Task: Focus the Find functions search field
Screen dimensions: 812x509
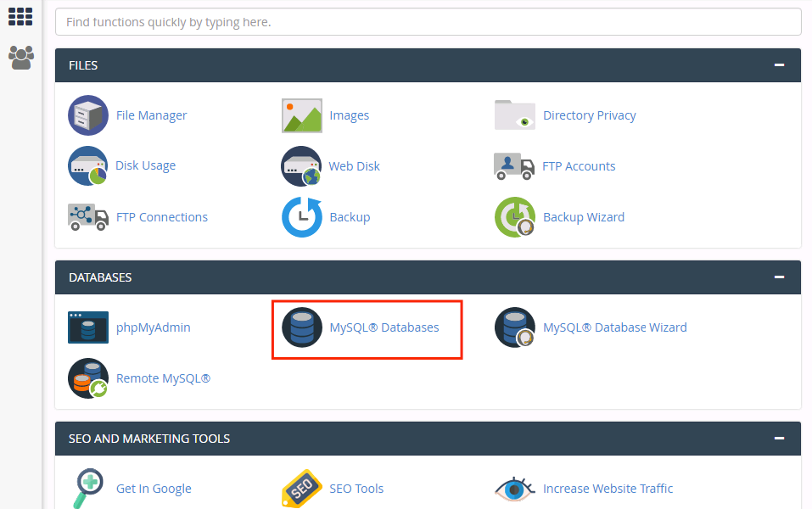Action: [428, 22]
